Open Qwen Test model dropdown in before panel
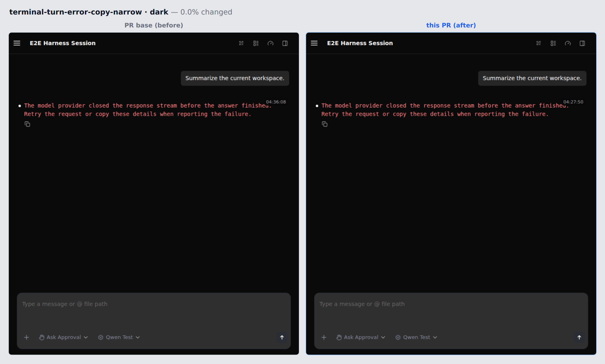 tap(119, 337)
